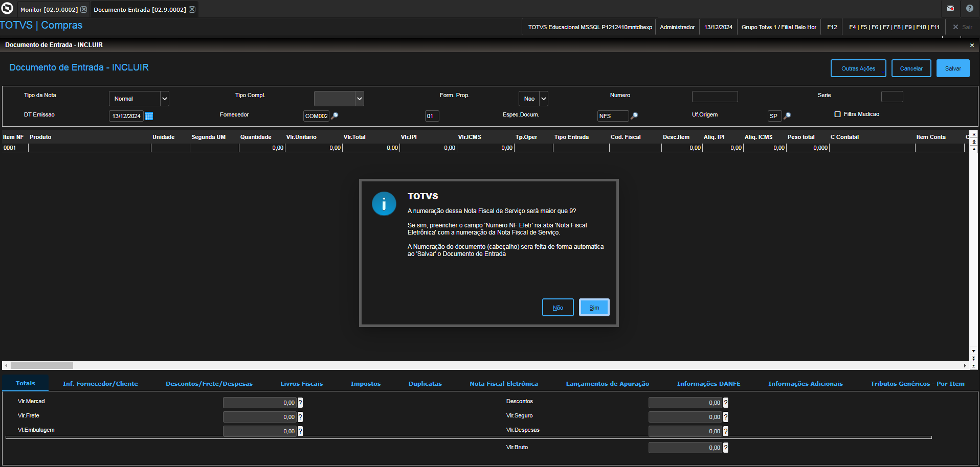
Task: Click help icon beside Vlr.Bruto
Action: pos(726,448)
